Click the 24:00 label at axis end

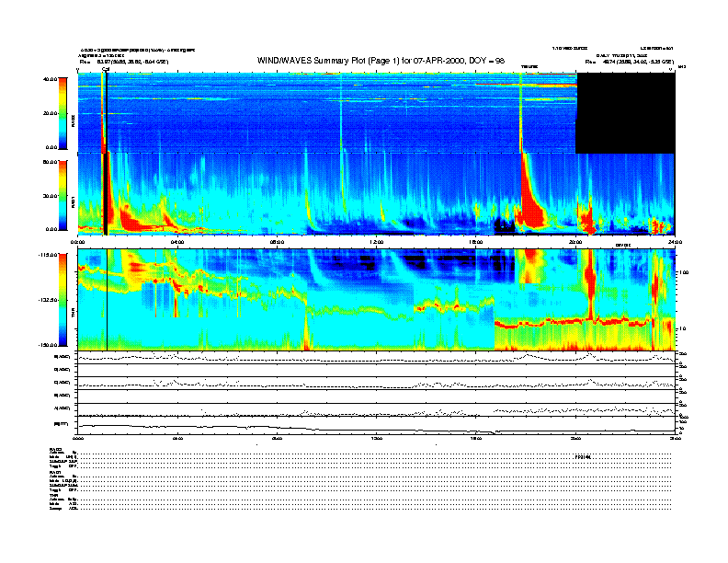[x=674, y=241]
